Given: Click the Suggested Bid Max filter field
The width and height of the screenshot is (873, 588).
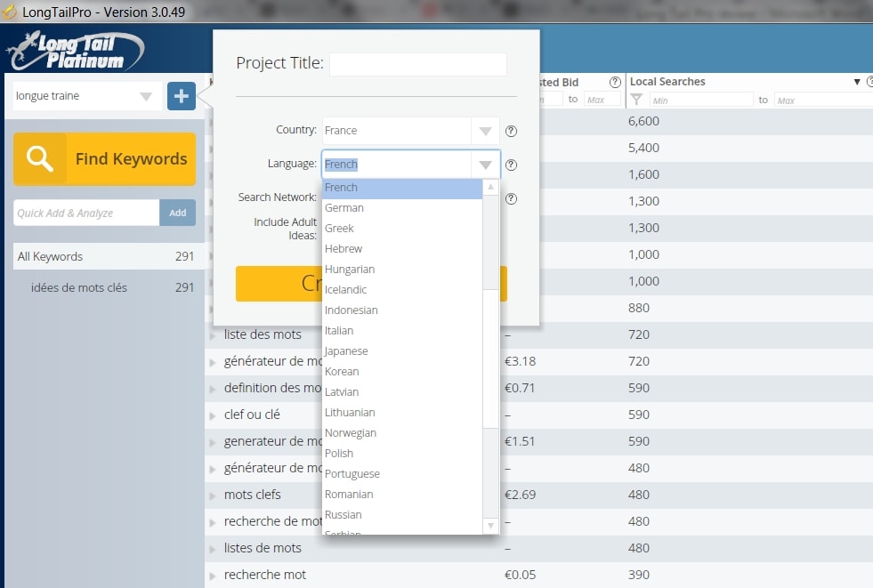Looking at the screenshot, I should pos(602,100).
